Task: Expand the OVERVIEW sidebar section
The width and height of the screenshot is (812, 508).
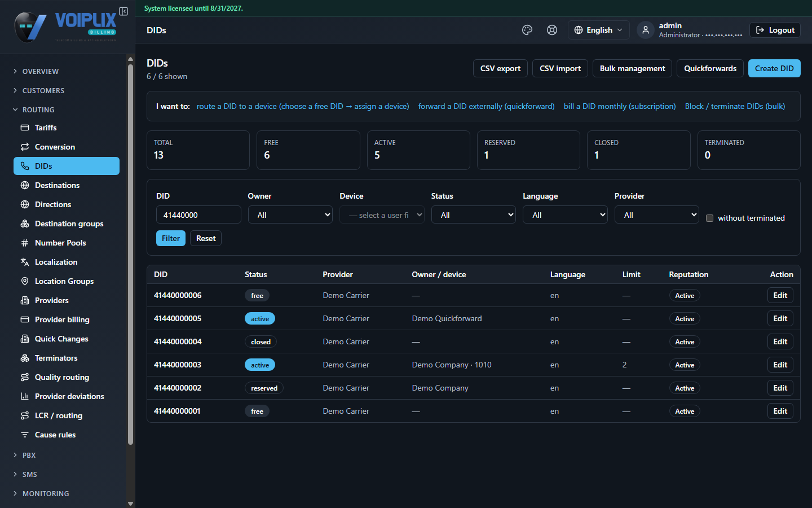Action: point(67,71)
